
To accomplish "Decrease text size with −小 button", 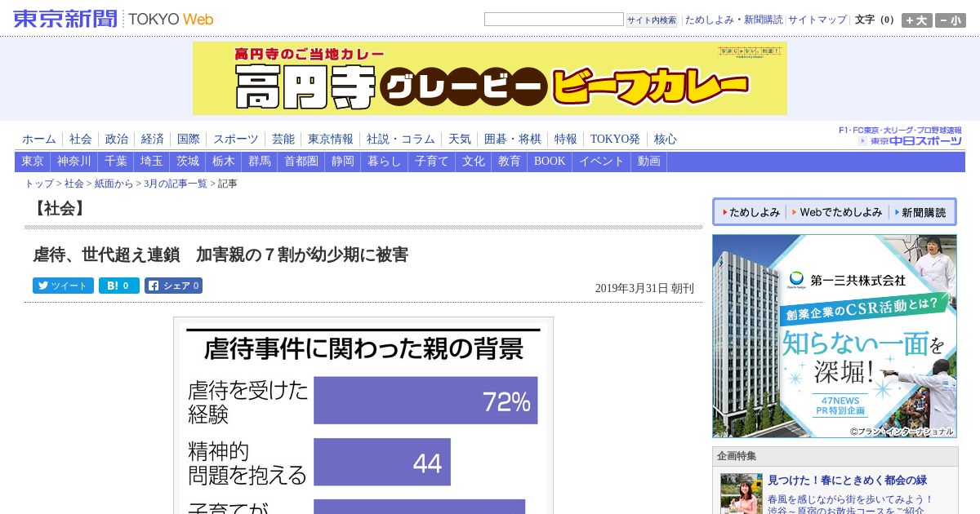I will tap(951, 20).
